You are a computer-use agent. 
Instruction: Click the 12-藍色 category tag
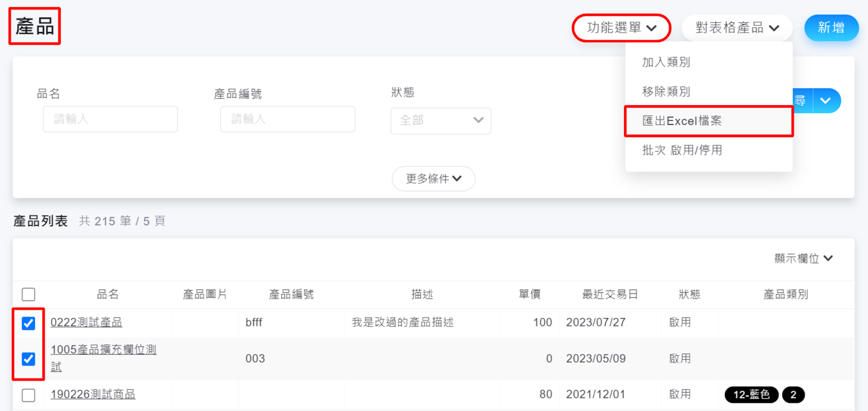point(751,395)
